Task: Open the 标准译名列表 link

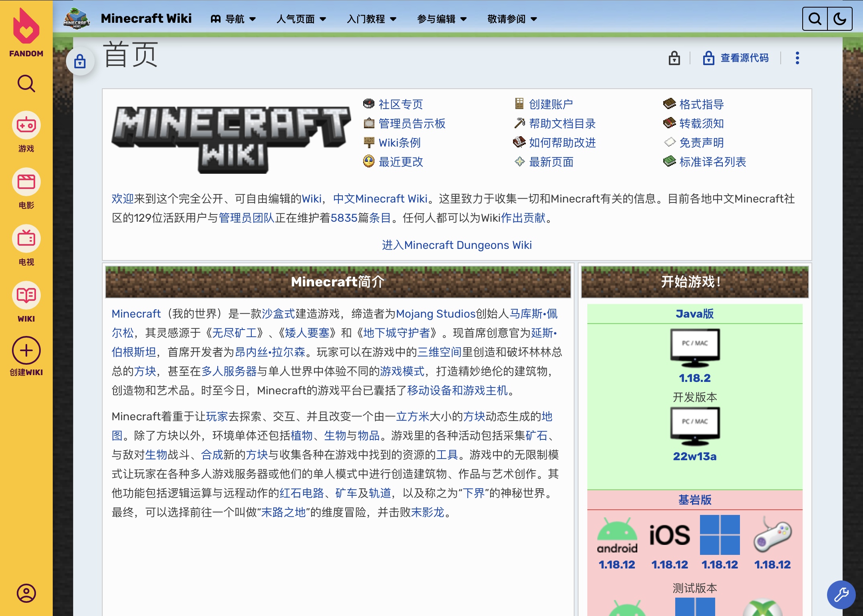Action: (713, 162)
